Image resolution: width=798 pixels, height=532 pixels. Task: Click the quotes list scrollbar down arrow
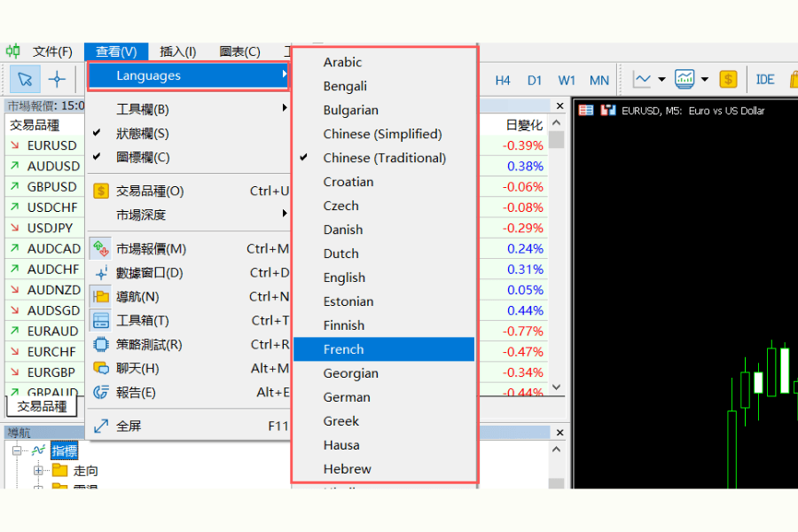556,387
